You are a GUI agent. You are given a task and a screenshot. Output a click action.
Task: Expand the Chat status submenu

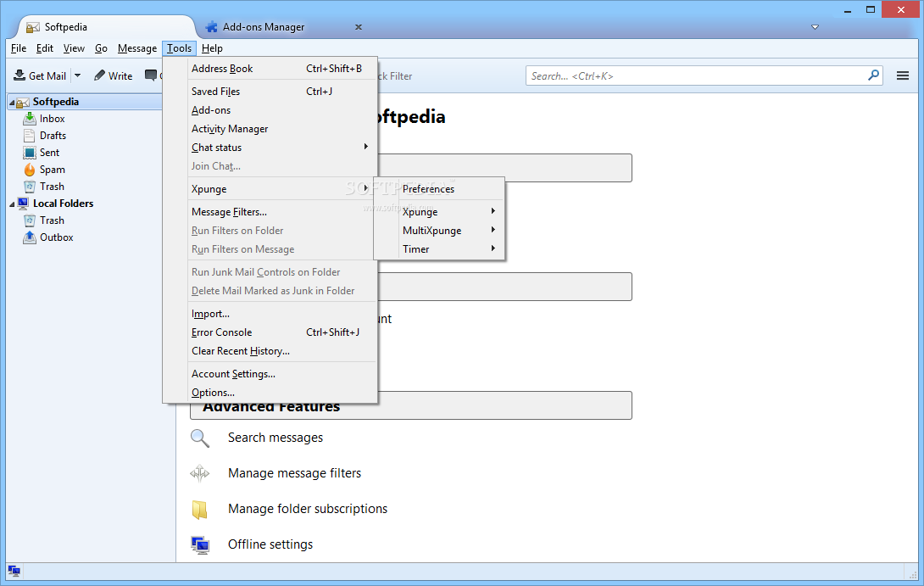point(366,147)
